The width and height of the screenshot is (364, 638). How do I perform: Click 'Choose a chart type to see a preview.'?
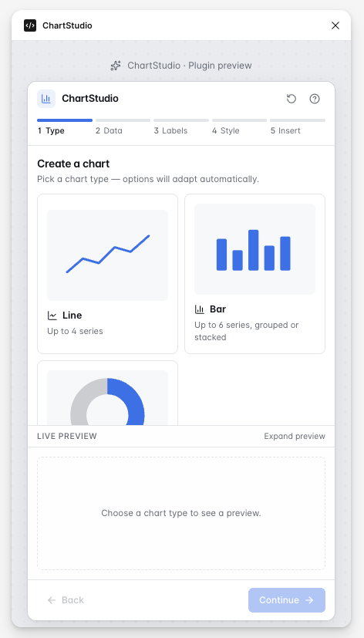181,513
